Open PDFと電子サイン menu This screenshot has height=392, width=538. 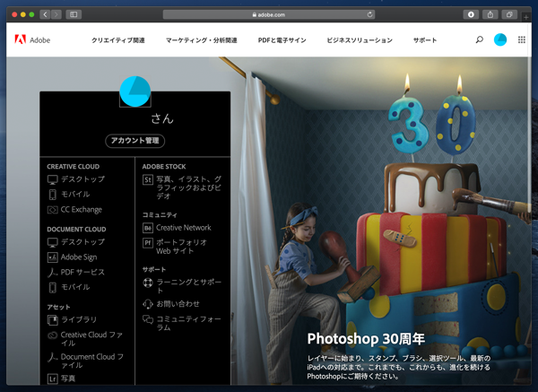282,40
